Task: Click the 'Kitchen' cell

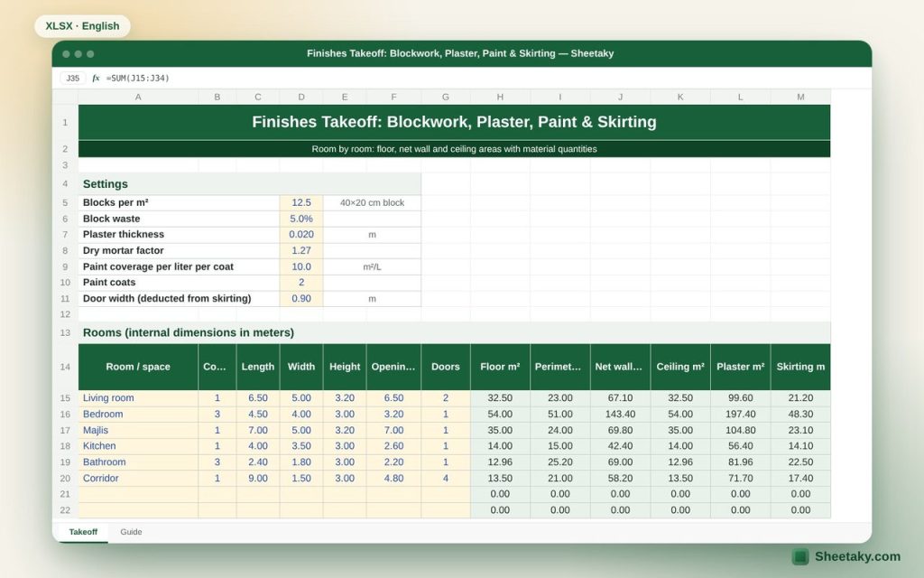Action: click(138, 446)
